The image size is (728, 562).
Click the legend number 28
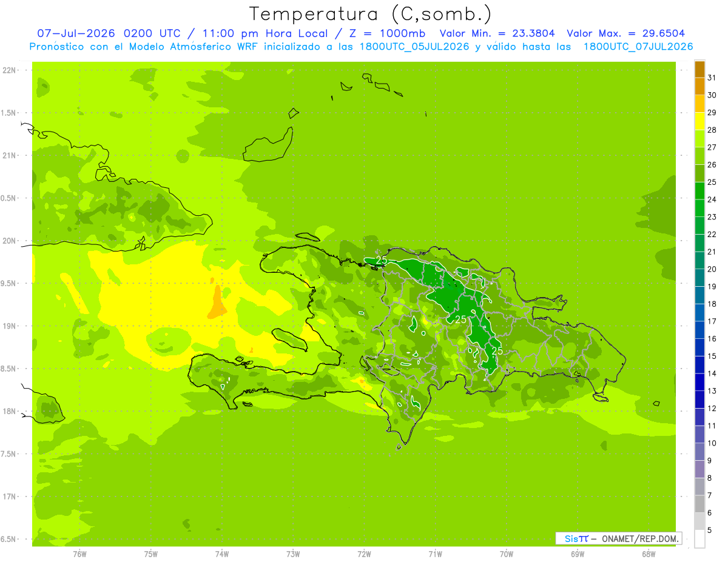(712, 130)
